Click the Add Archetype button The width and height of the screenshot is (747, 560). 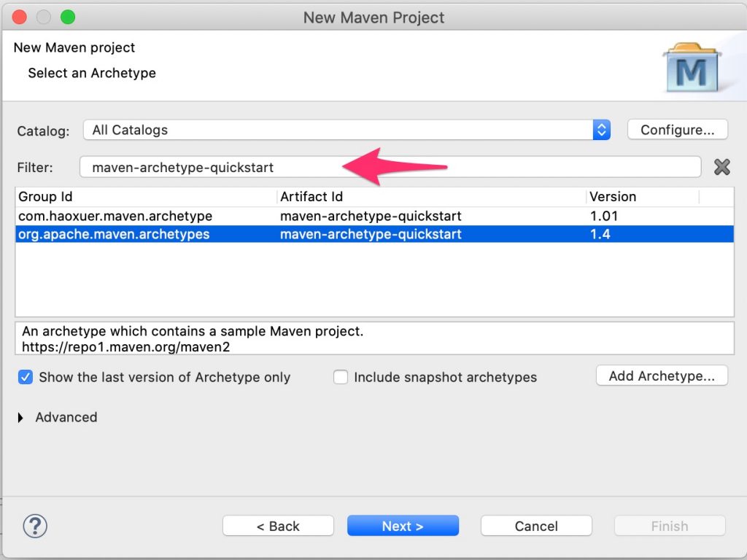(x=662, y=376)
